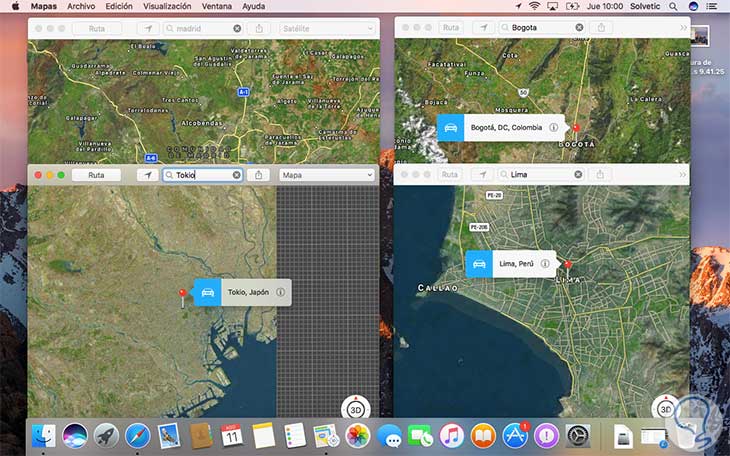
Task: Click the car directions icon for Tokio, Japón
Action: coord(208,292)
